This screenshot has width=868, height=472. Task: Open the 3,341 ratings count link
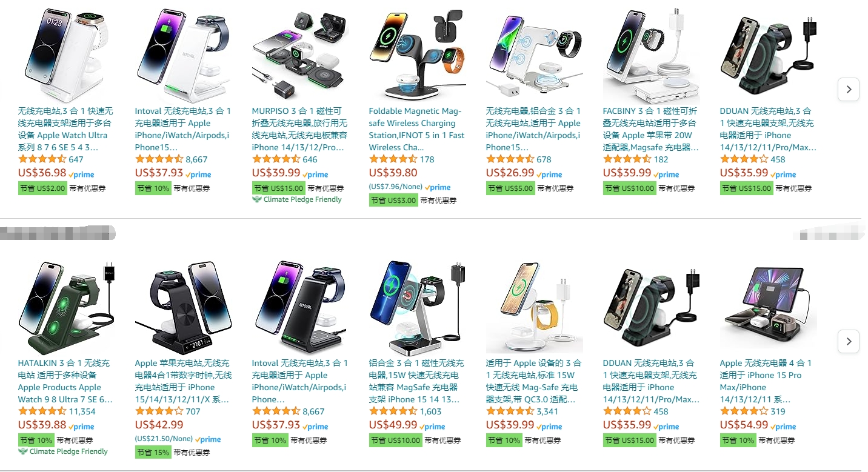[x=547, y=411]
